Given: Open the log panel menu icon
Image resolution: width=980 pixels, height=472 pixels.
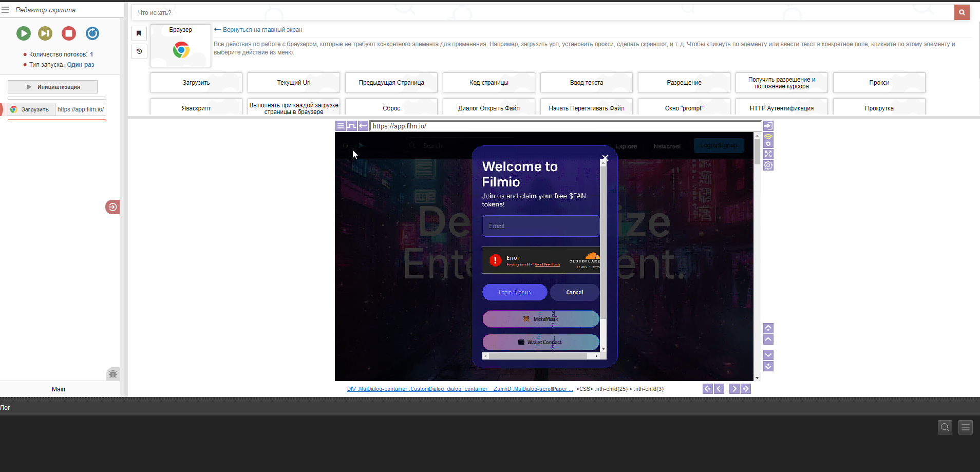Looking at the screenshot, I should click(965, 427).
